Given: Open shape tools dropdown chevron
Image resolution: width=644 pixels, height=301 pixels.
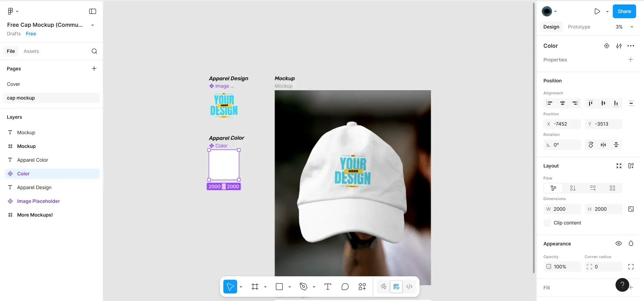Looking at the screenshot, I should point(290,287).
